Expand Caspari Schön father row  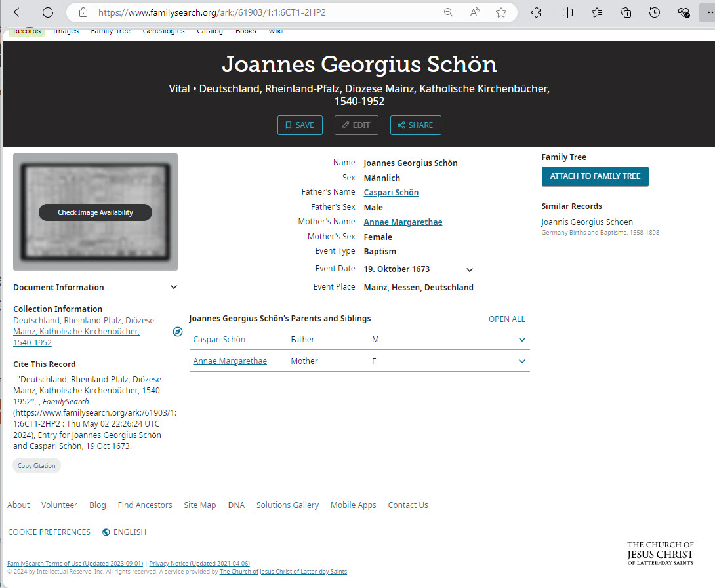[522, 340]
